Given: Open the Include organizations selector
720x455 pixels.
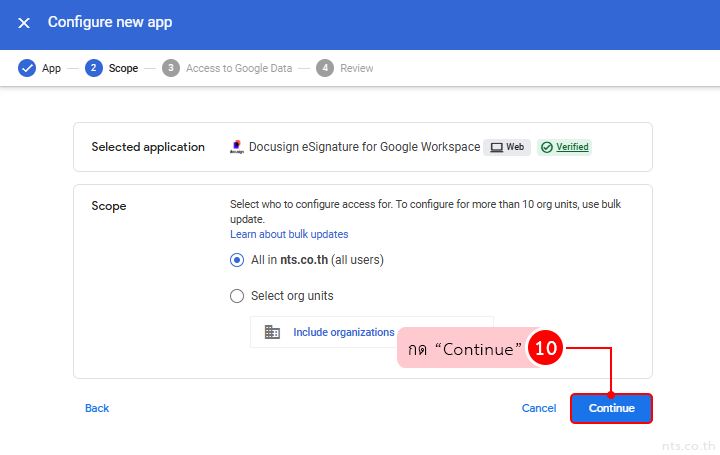Looking at the screenshot, I should tap(344, 332).
